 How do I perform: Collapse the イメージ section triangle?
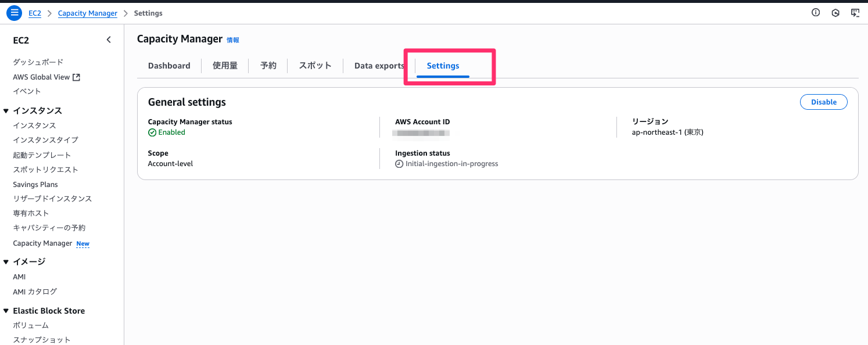(x=6, y=262)
